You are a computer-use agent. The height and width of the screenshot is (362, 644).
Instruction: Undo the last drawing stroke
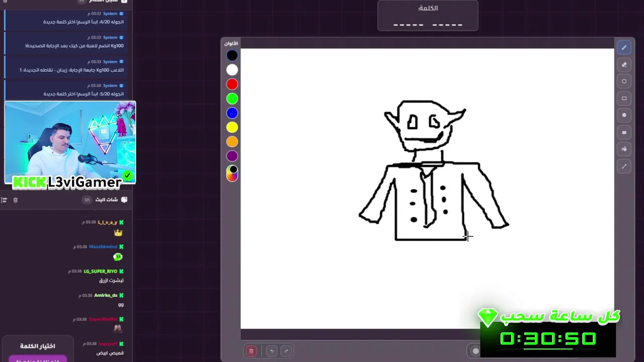[272, 351]
